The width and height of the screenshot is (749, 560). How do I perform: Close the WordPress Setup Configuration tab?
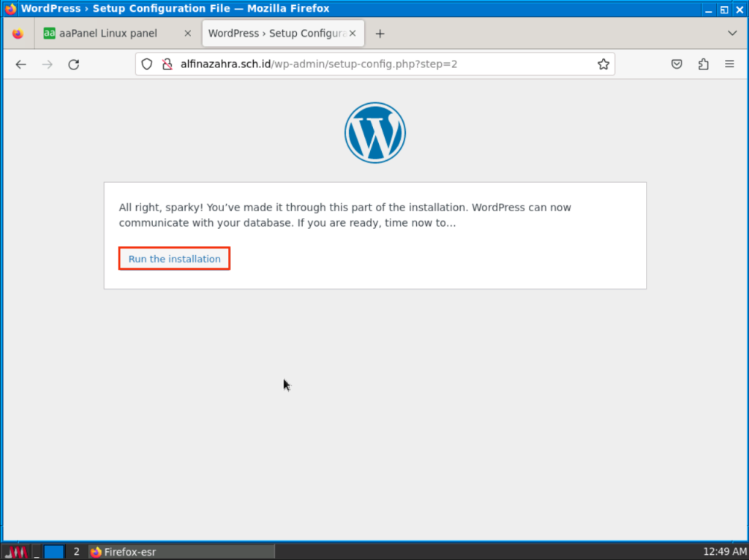click(x=353, y=34)
